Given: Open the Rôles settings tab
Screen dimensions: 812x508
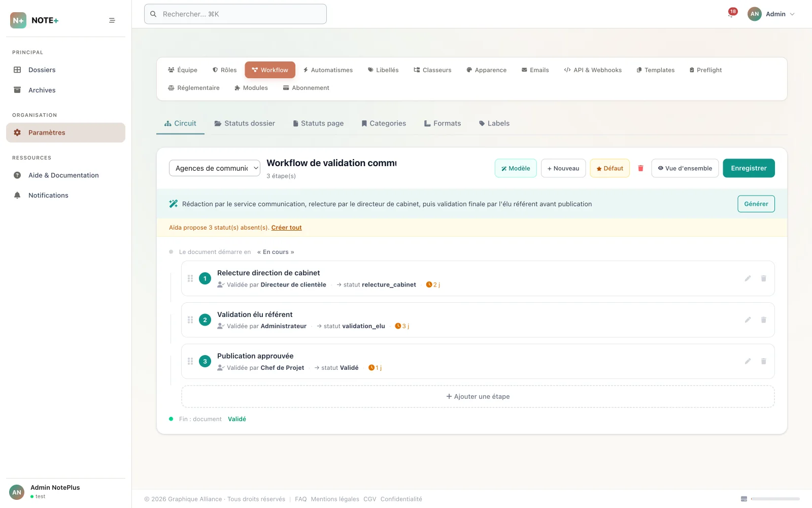Looking at the screenshot, I should [224, 70].
